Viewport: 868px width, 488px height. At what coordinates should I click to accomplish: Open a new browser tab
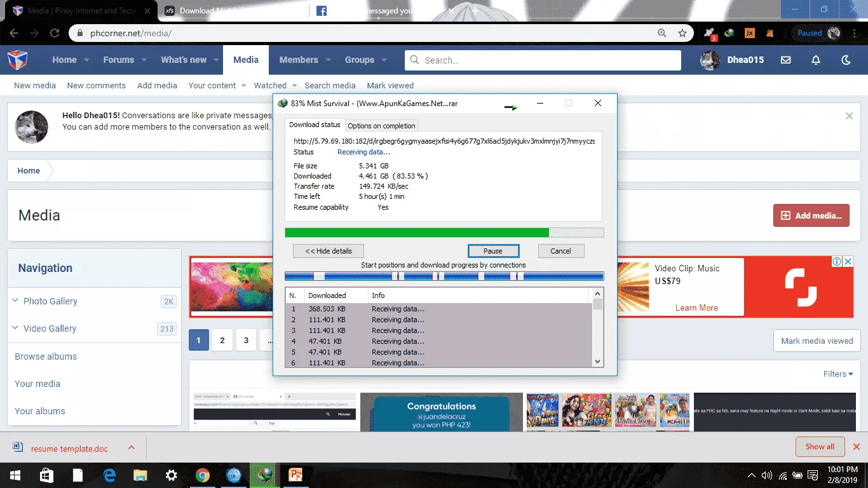pos(475,11)
